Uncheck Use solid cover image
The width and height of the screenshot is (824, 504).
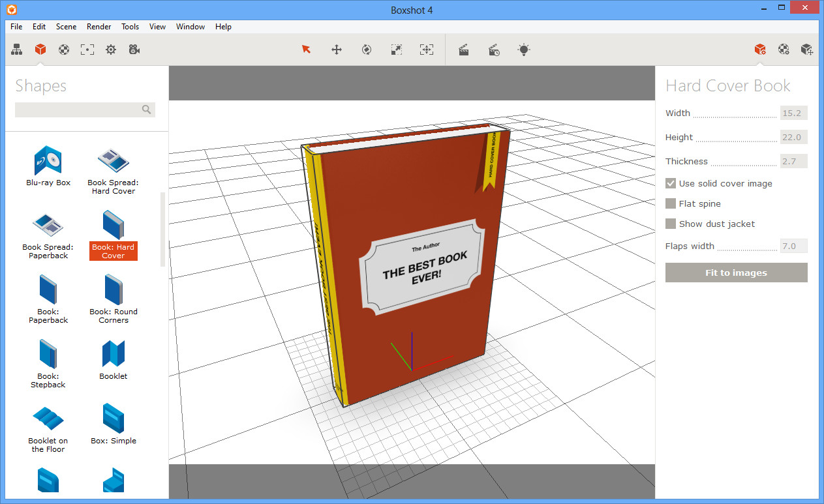click(x=671, y=184)
